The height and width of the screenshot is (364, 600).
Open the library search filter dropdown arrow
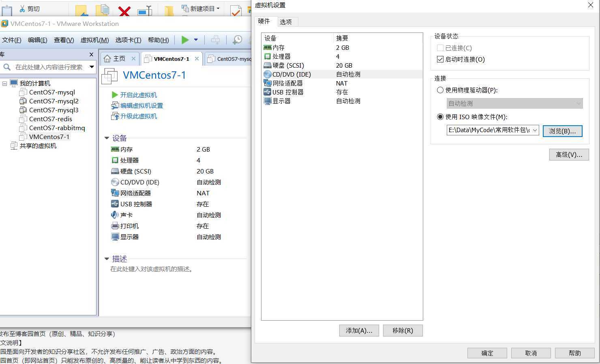tap(92, 67)
